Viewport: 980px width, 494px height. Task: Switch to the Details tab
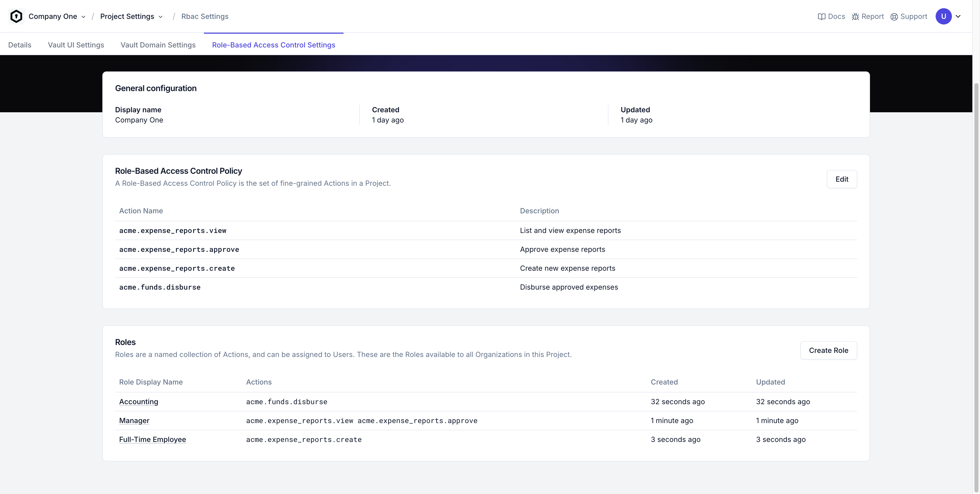point(20,45)
